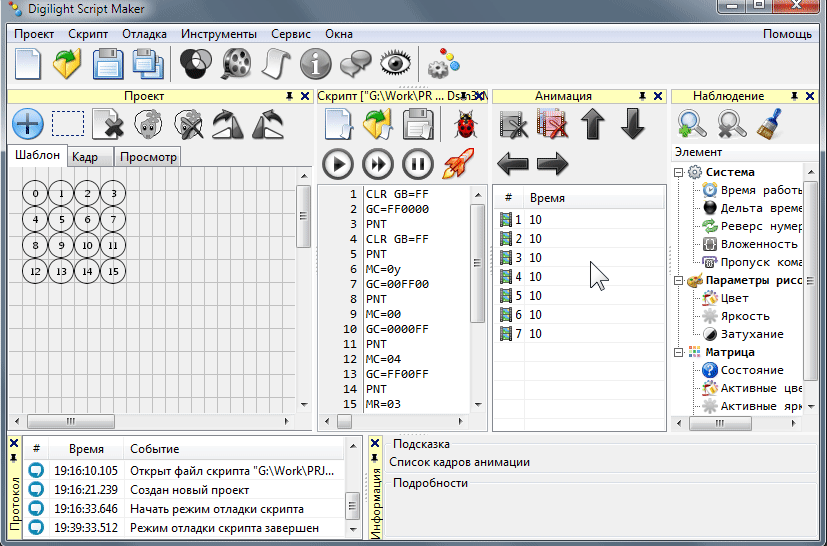827x546 pixels.
Task: Save project with single floppy disk icon
Action: pos(108,64)
